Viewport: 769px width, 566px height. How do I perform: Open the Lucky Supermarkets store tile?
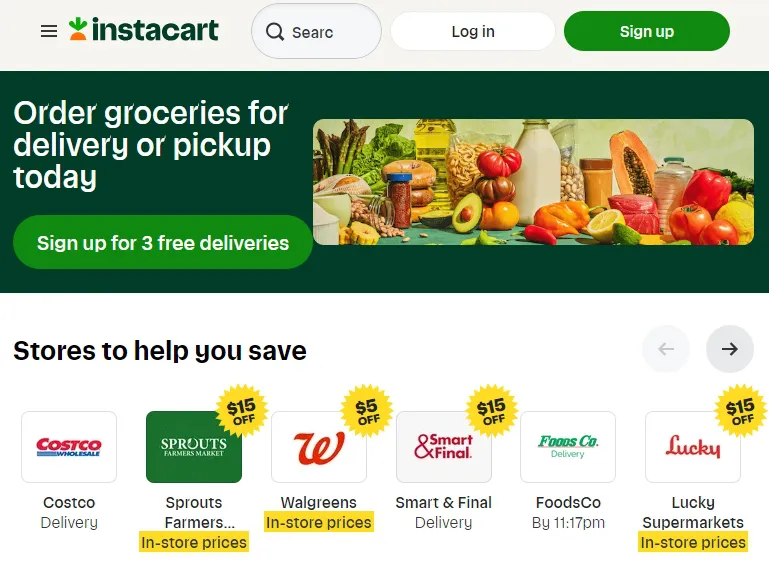(x=692, y=447)
